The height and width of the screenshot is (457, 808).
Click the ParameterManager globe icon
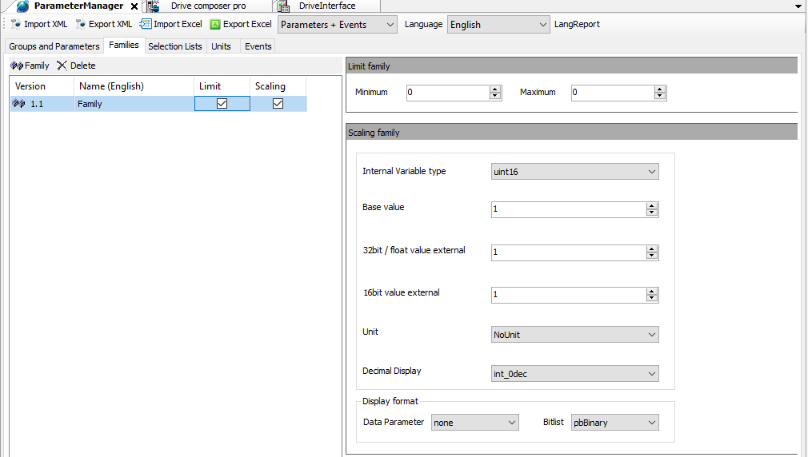(23, 6)
